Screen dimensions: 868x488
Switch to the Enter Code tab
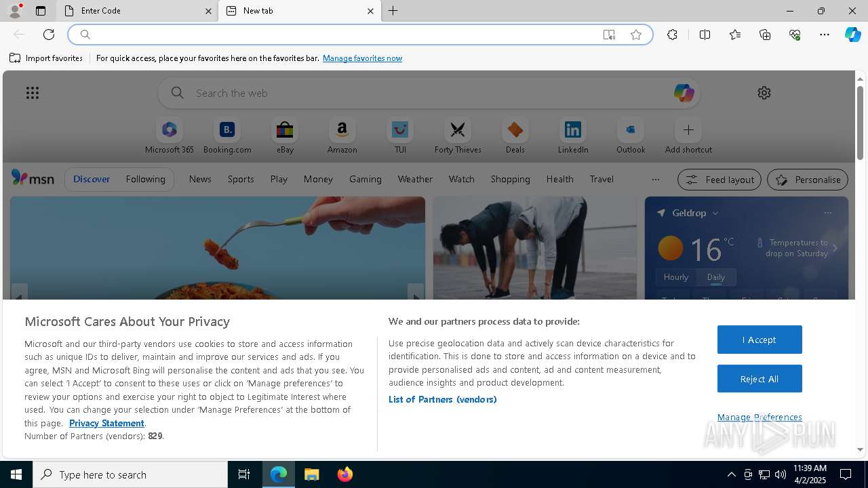click(136, 11)
